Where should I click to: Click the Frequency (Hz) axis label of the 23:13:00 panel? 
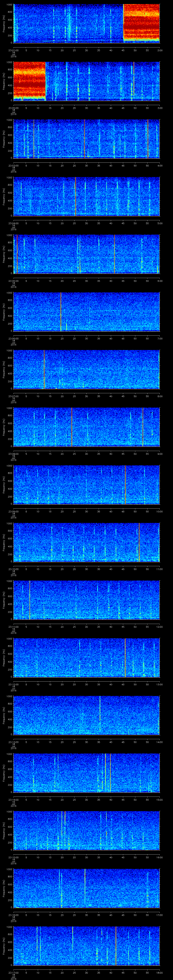click(x=4, y=715)
